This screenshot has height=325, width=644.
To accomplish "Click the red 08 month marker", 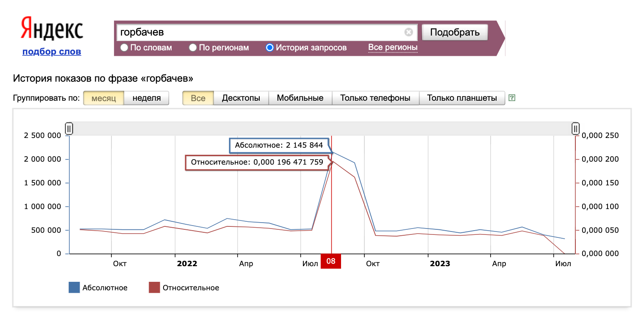I will pyautogui.click(x=331, y=261).
